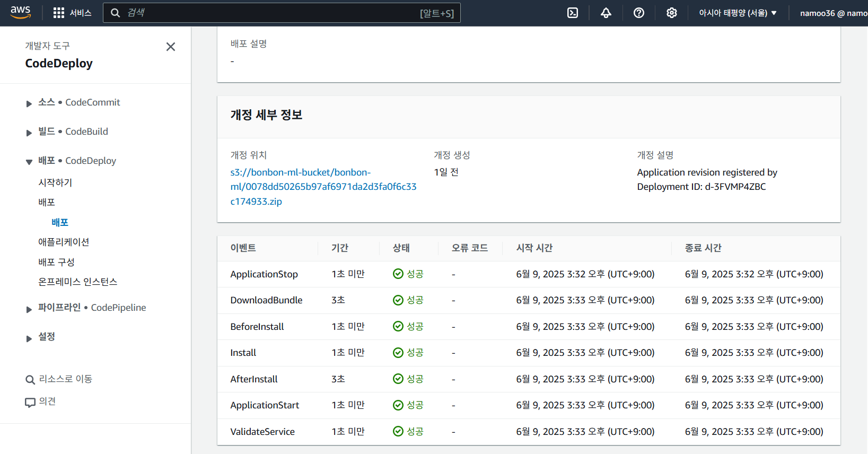Open the services grid menu
The width and height of the screenshot is (868, 454).
[59, 13]
